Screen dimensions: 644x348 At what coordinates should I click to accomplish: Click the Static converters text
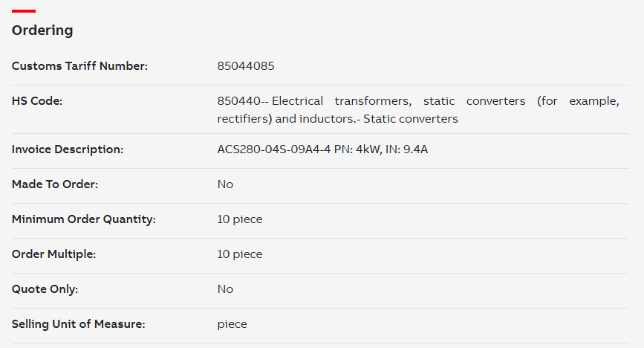411,119
